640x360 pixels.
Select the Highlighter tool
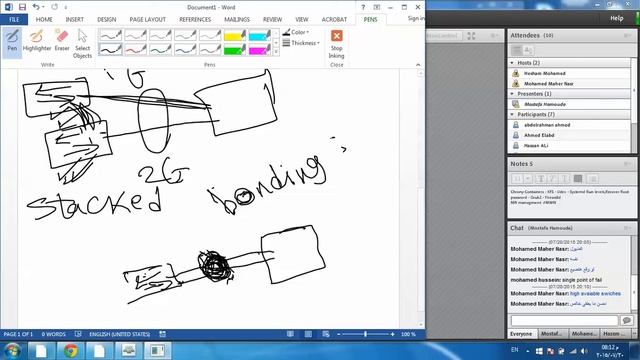coord(37,41)
